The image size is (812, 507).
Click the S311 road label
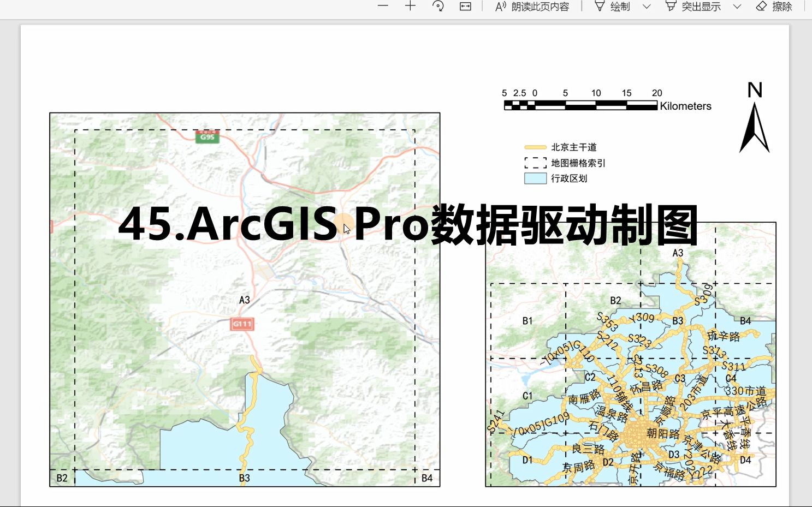[x=733, y=366]
